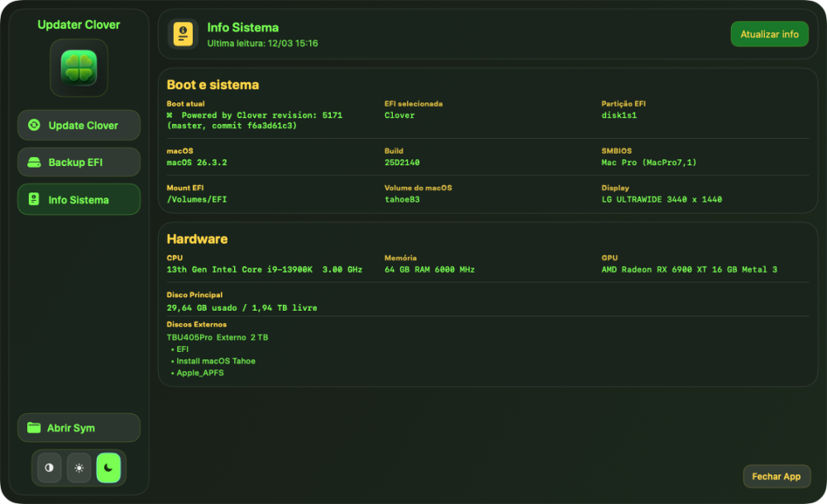
Task: Click the Abrir Sym folder icon
Action: (34, 427)
